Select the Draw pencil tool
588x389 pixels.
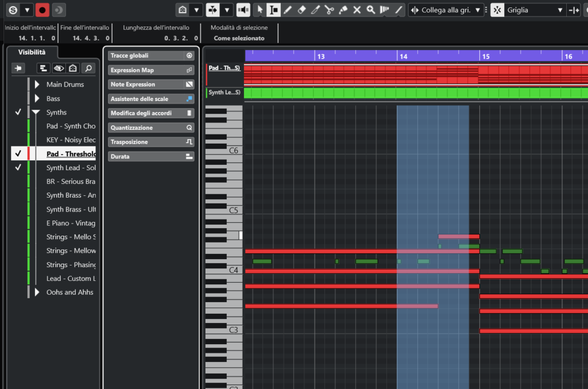[x=288, y=10]
